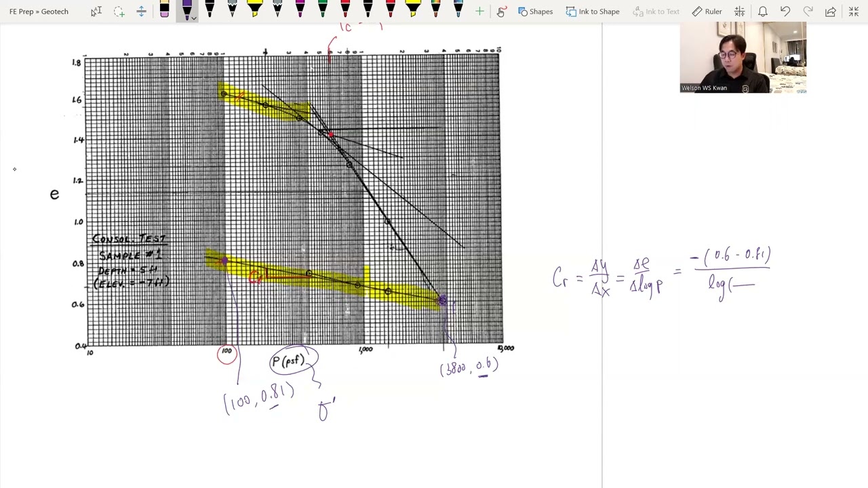Image resolution: width=868 pixels, height=488 pixels.
Task: Share this notebook page
Action: point(831,11)
